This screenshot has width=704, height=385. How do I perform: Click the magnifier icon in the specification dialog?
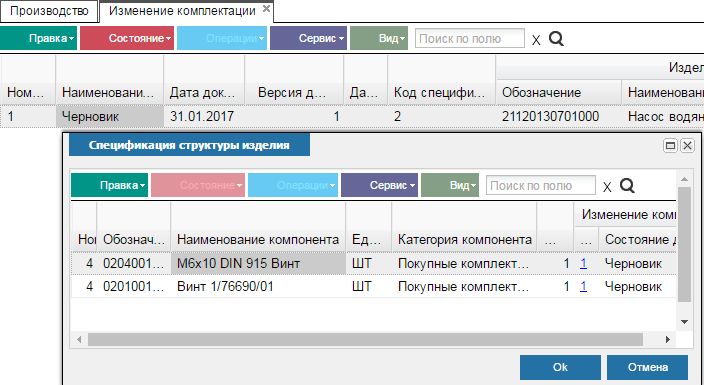click(x=627, y=186)
